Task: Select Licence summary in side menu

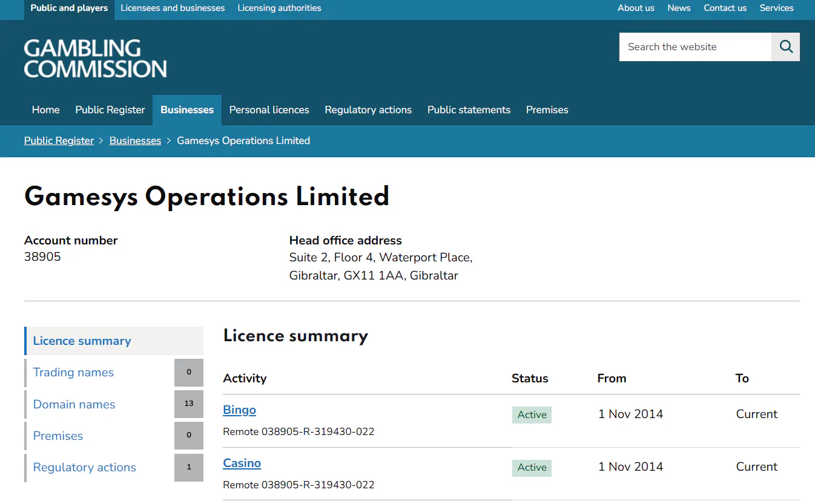Action: click(x=114, y=341)
